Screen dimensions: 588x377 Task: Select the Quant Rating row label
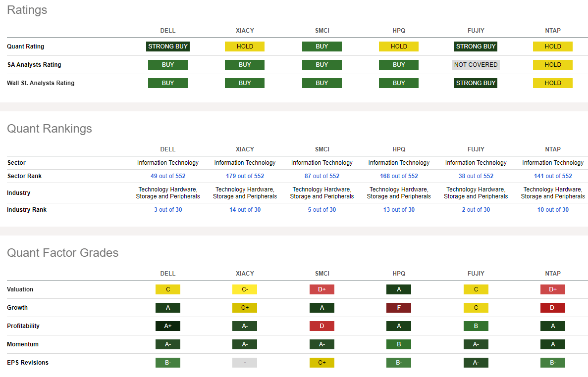coord(25,47)
